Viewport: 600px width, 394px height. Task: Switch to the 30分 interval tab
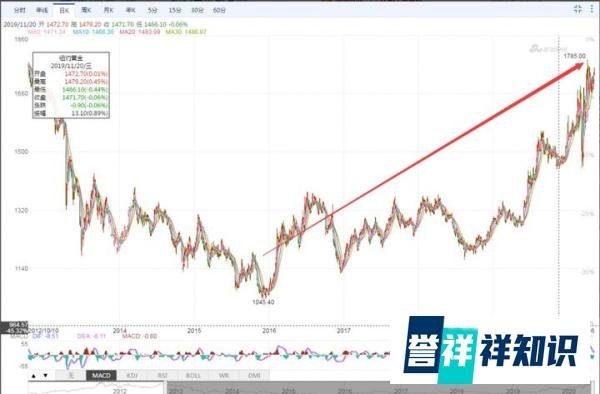(x=197, y=10)
